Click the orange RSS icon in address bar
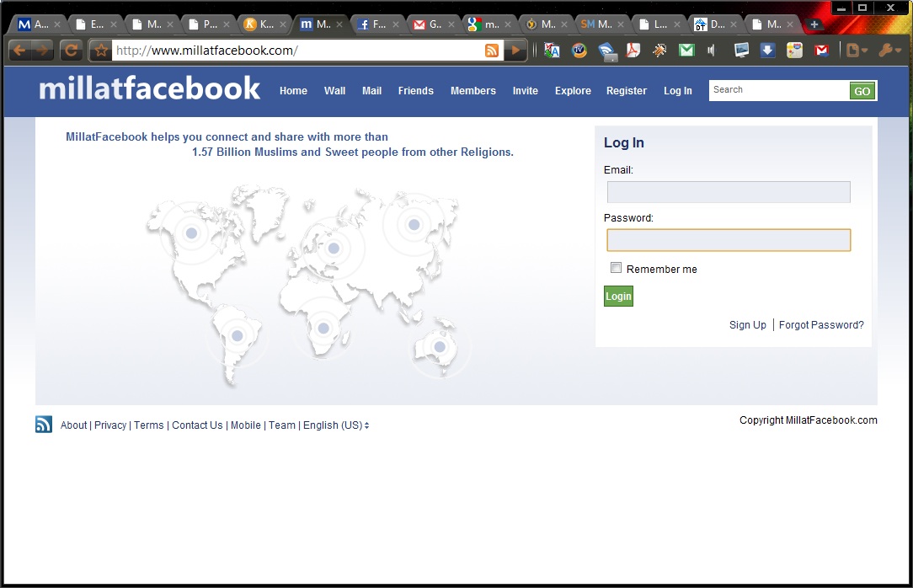Image resolution: width=913 pixels, height=588 pixels. (492, 51)
